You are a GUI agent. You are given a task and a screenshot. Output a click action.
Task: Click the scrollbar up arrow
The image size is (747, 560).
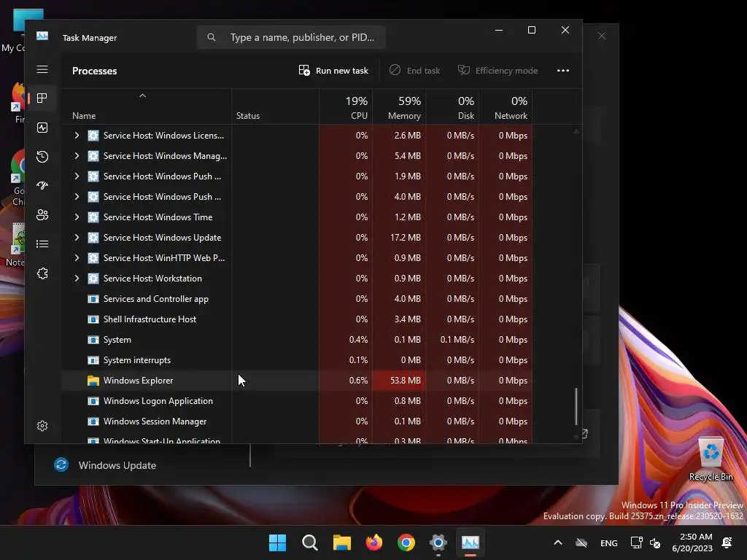pos(576,131)
